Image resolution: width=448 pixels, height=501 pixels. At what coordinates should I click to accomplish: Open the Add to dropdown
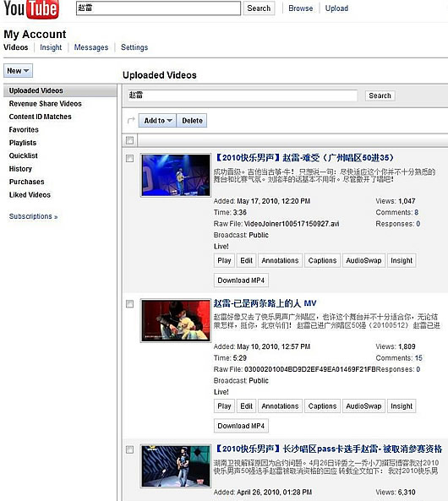click(157, 121)
